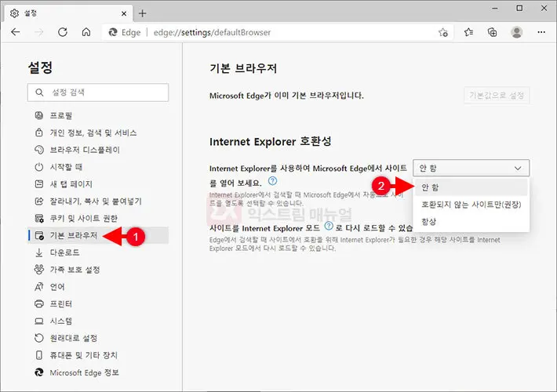This screenshot has height=392, width=557.
Task: Click the 기본 브라우저 page heading
Action: click(x=243, y=68)
